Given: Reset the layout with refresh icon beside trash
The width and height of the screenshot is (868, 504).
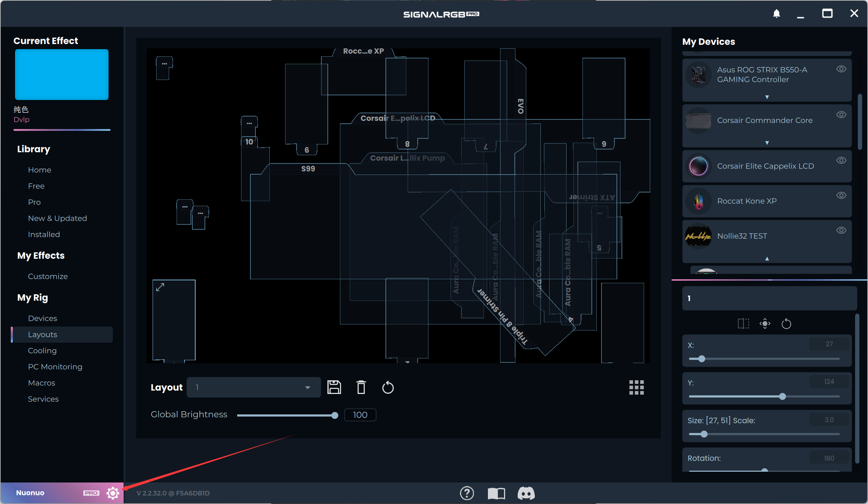Looking at the screenshot, I should click(x=388, y=387).
